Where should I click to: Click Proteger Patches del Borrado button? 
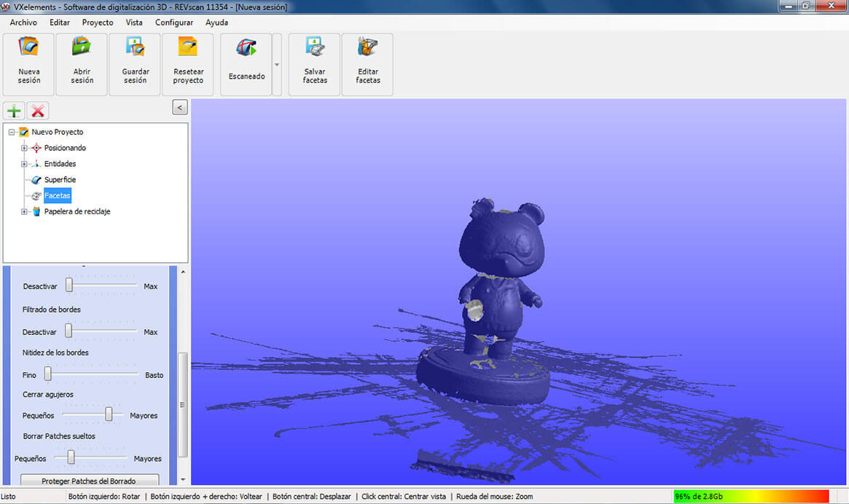tap(90, 480)
